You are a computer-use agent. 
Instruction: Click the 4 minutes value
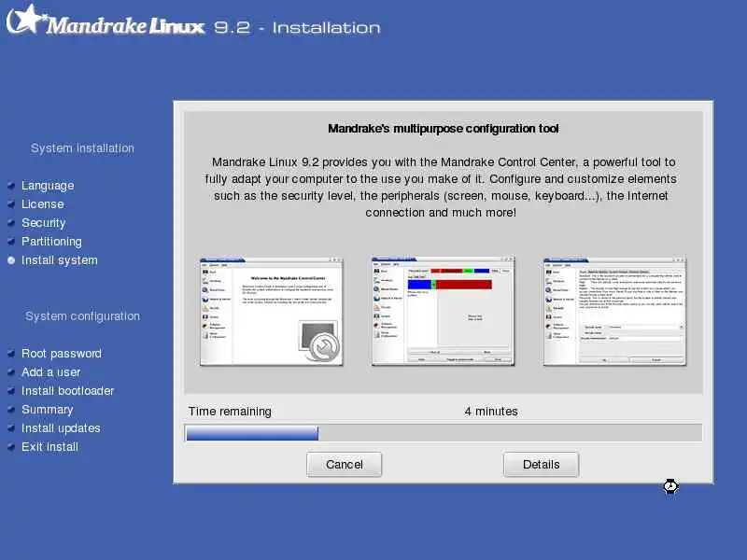click(491, 412)
